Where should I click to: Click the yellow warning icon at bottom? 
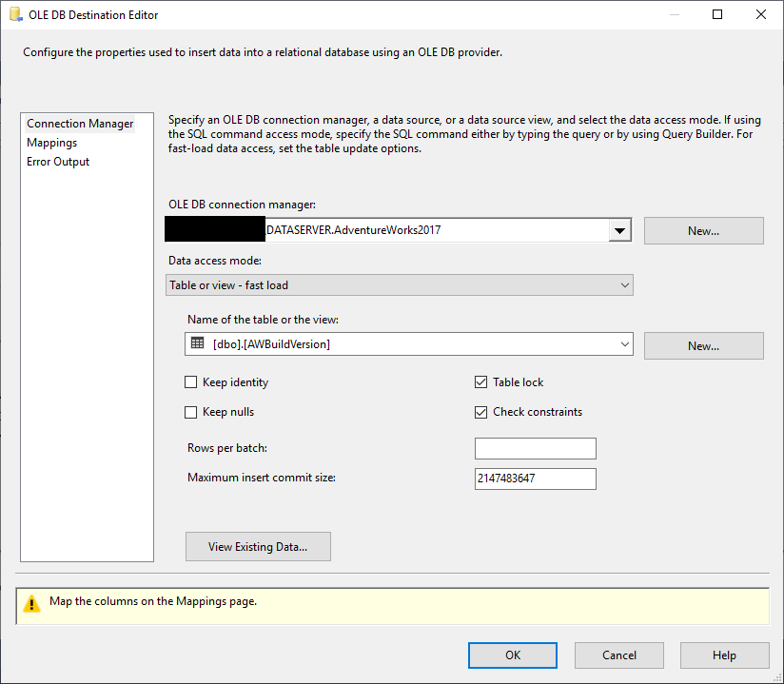coord(32,603)
